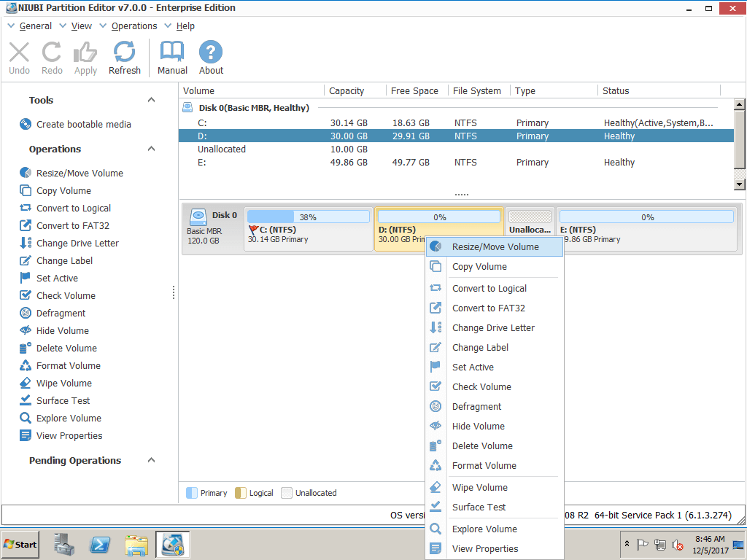Select Surface Test in sidebar

point(55,401)
